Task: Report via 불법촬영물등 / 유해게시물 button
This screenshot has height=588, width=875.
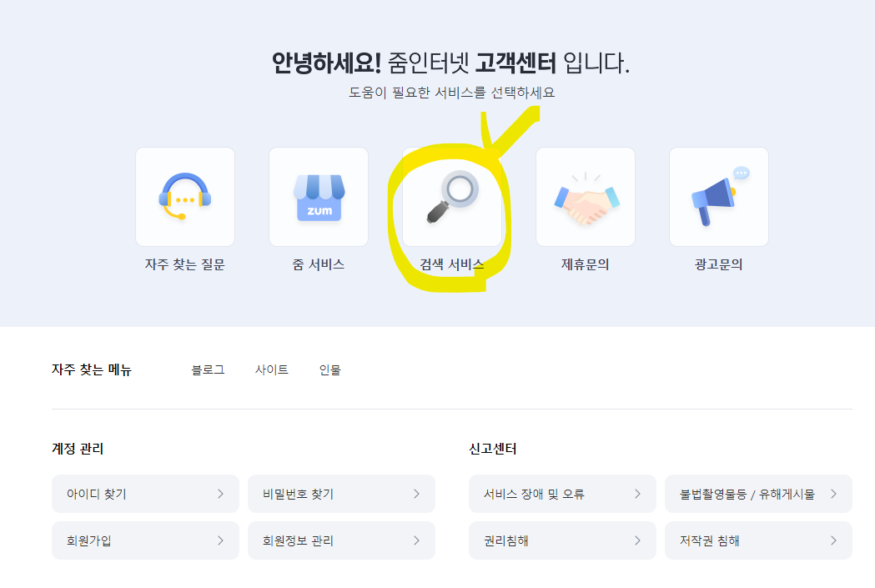Action: pos(758,493)
